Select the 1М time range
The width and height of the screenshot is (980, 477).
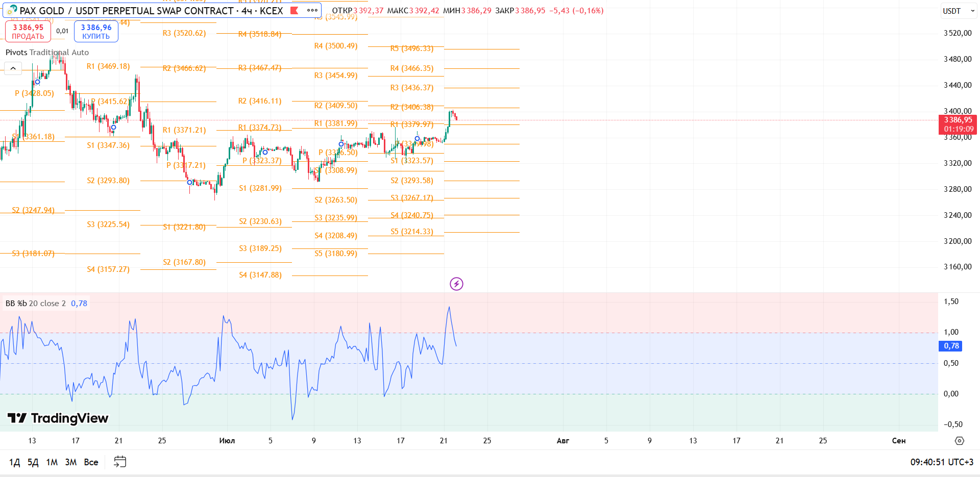(52, 462)
